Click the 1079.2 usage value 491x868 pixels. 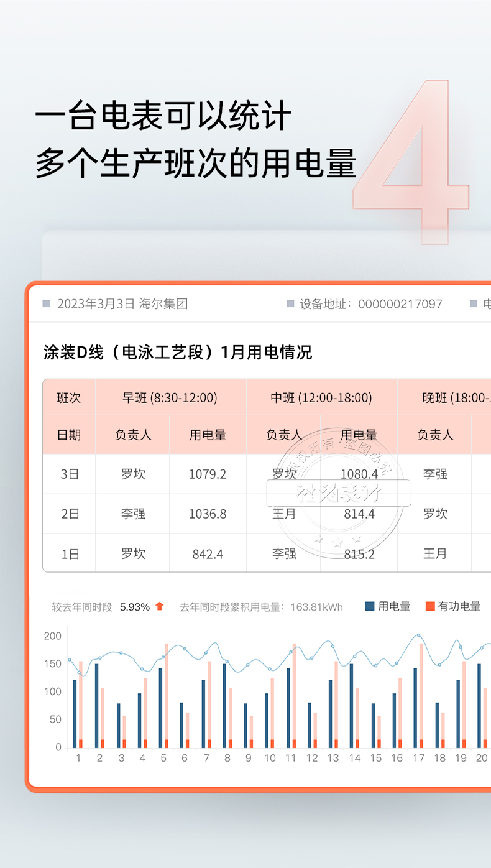[x=208, y=474]
